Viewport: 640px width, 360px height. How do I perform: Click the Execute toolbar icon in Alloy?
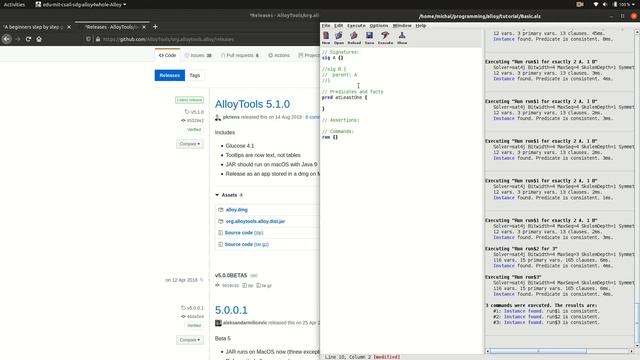[385, 38]
